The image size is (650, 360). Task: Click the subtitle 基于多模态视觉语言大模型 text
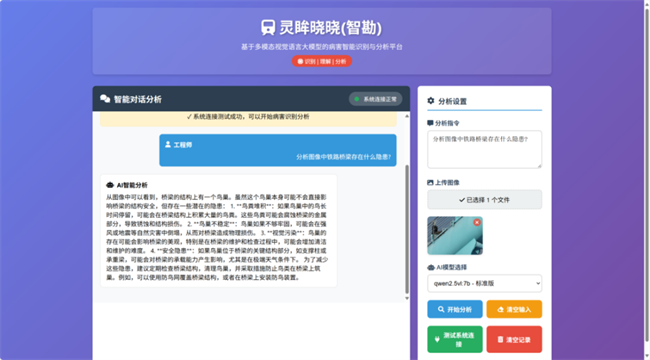(x=322, y=47)
